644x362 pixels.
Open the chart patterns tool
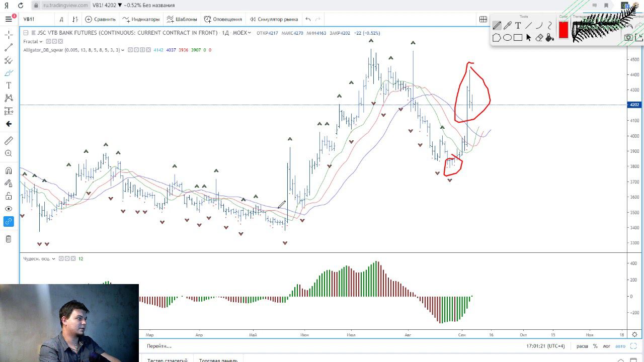pyautogui.click(x=9, y=98)
